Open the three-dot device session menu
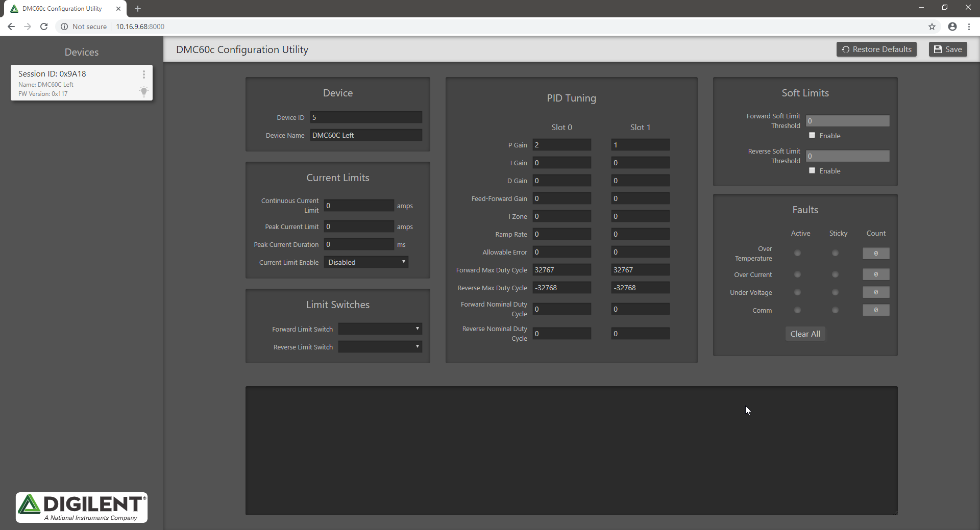Image resolution: width=980 pixels, height=530 pixels. point(144,74)
